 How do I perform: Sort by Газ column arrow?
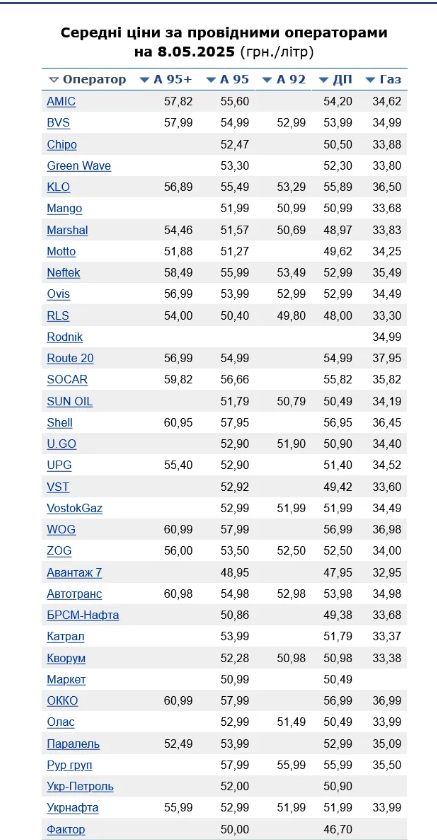[370, 80]
